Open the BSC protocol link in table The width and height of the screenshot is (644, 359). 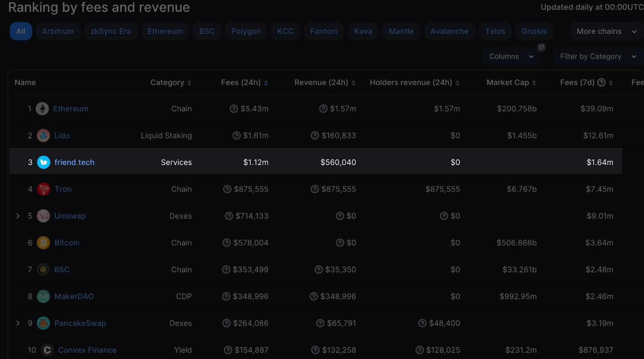(x=62, y=269)
